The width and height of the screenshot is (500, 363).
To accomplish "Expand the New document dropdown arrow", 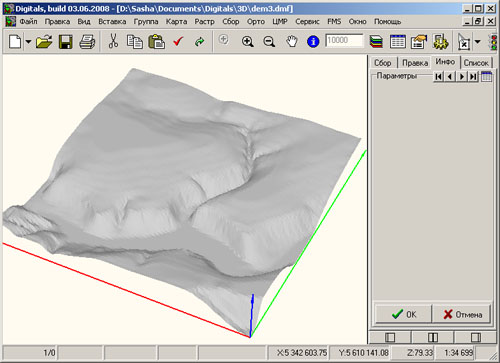I will coord(28,42).
